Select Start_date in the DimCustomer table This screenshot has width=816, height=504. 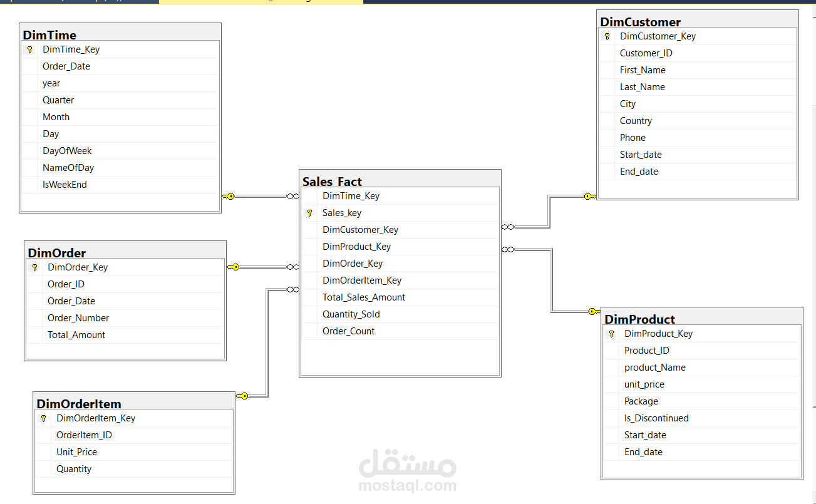click(x=698, y=155)
